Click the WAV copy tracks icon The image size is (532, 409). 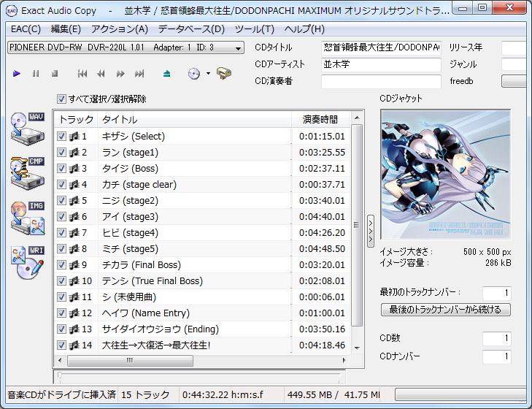27,130
